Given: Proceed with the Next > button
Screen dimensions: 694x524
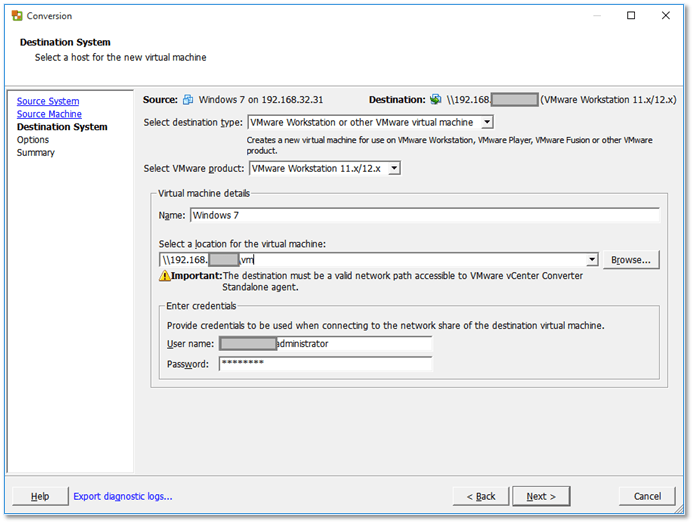Looking at the screenshot, I should point(541,497).
